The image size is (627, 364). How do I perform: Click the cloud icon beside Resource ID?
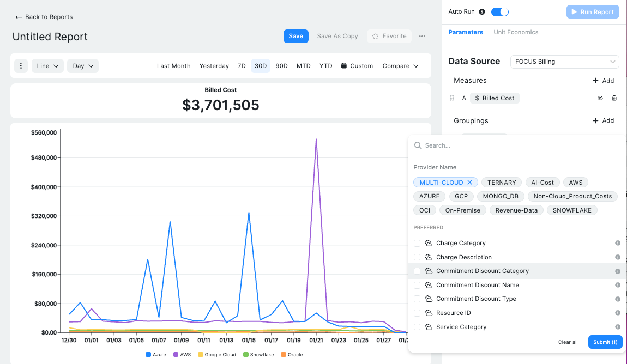point(429,313)
